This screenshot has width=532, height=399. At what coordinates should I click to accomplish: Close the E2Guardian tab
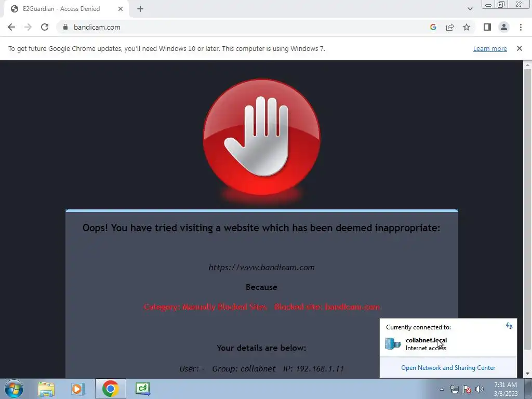pos(121,9)
